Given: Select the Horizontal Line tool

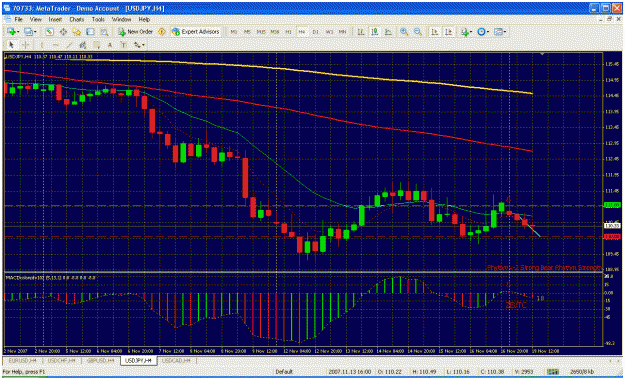Looking at the screenshot, I should 56,45.
